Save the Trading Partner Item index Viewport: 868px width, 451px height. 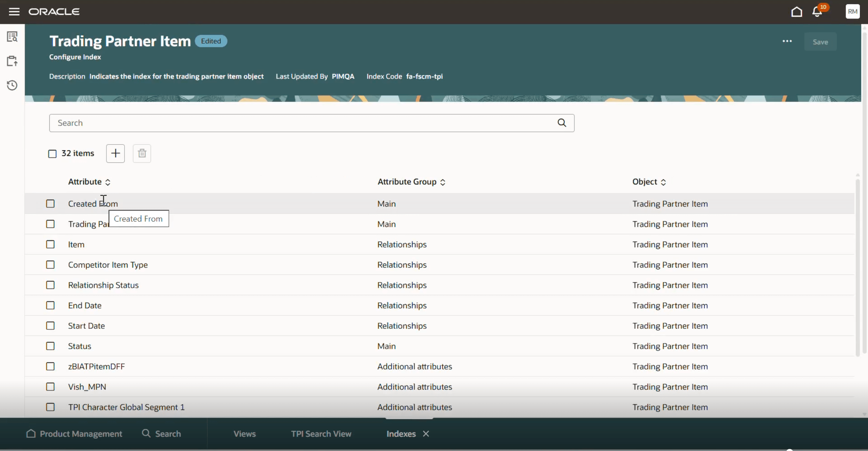(820, 42)
